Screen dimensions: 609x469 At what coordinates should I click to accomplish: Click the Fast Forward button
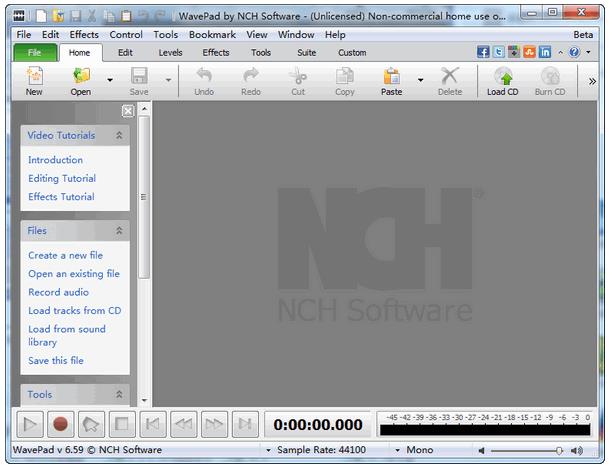tap(214, 424)
